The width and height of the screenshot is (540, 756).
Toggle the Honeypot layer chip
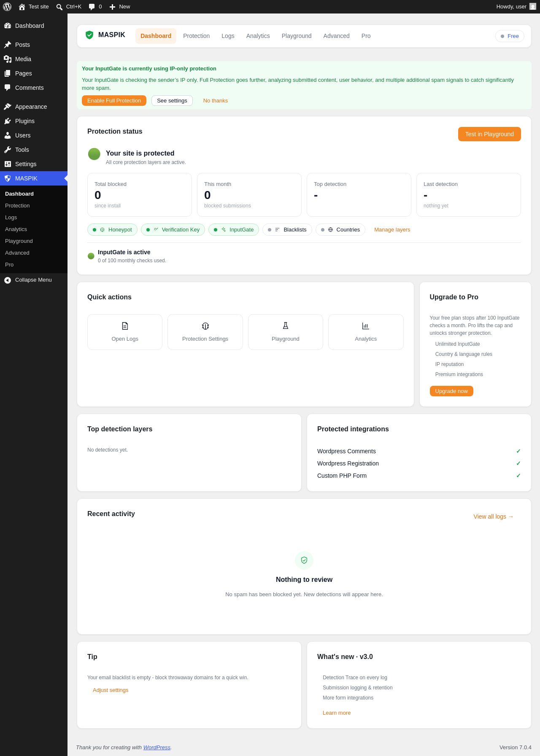112,230
